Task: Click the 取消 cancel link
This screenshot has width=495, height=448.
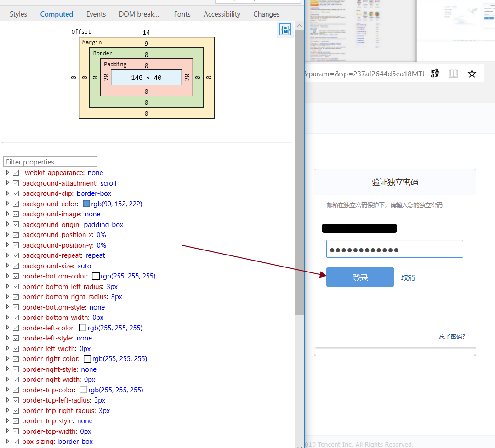Action: point(408,278)
